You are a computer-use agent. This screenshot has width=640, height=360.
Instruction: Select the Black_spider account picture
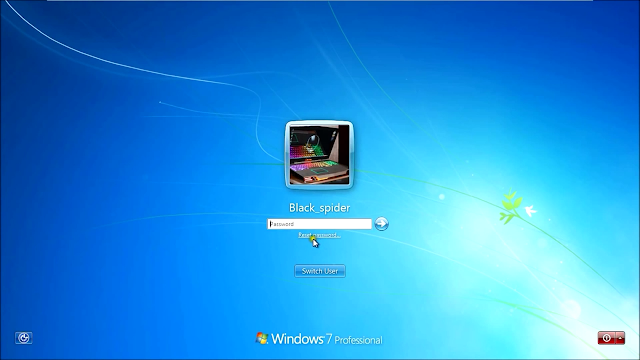click(319, 155)
